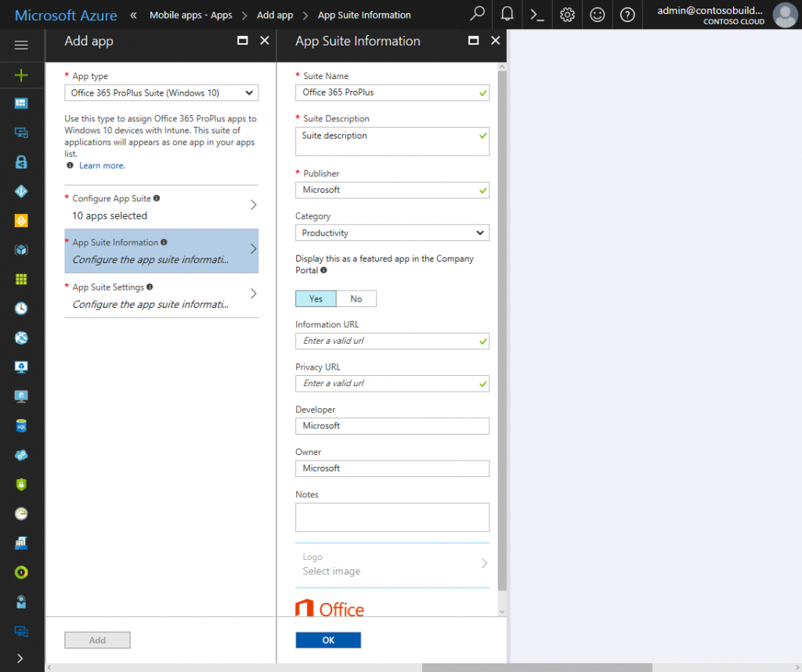Collapse breadcrumb with the double chevron
Viewport: 802px width, 672px height.
[133, 15]
